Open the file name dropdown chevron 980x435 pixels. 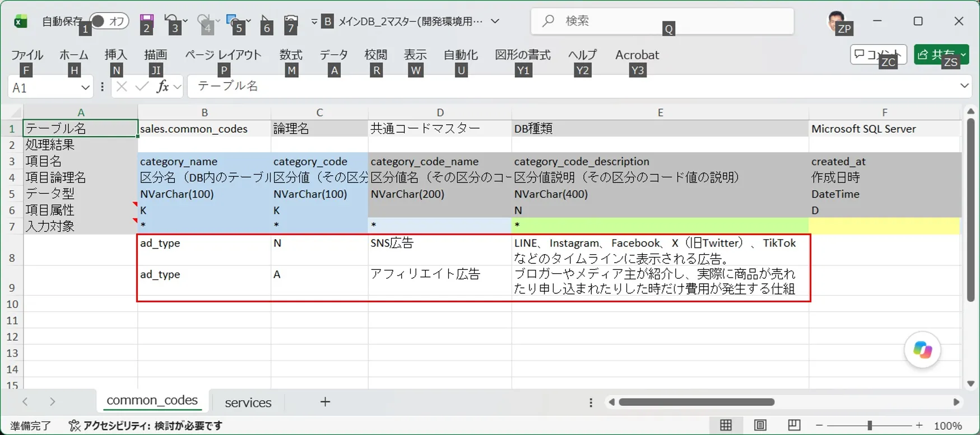(495, 21)
